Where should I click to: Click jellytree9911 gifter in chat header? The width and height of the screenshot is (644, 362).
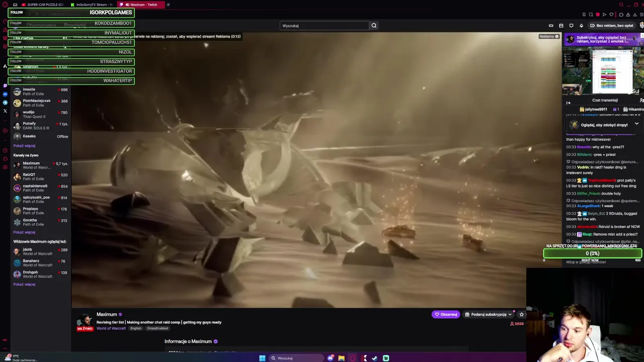(594, 109)
